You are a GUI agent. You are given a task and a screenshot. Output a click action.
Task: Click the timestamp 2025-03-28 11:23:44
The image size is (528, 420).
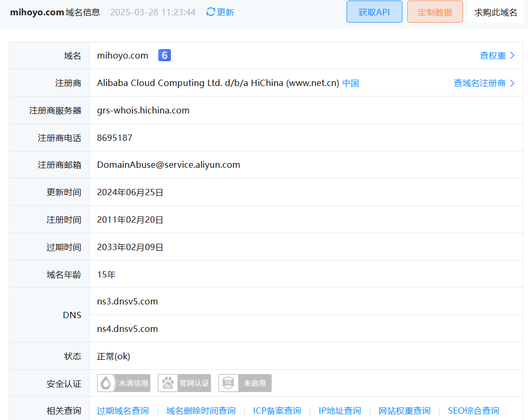(153, 12)
